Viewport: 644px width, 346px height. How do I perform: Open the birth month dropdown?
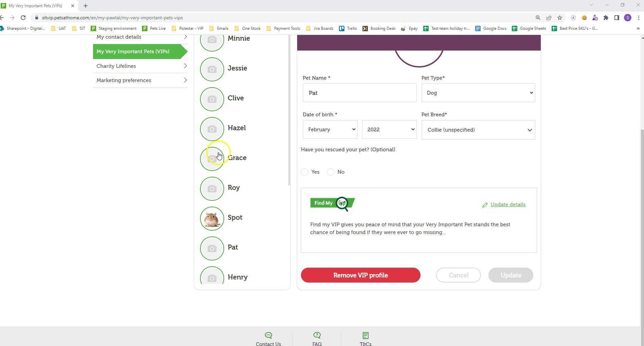click(x=329, y=129)
